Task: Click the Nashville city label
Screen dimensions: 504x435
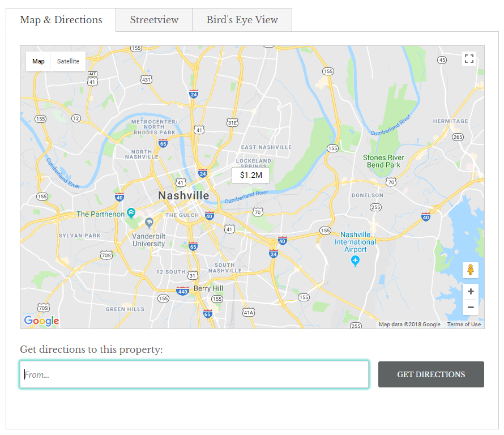Action: (x=183, y=195)
